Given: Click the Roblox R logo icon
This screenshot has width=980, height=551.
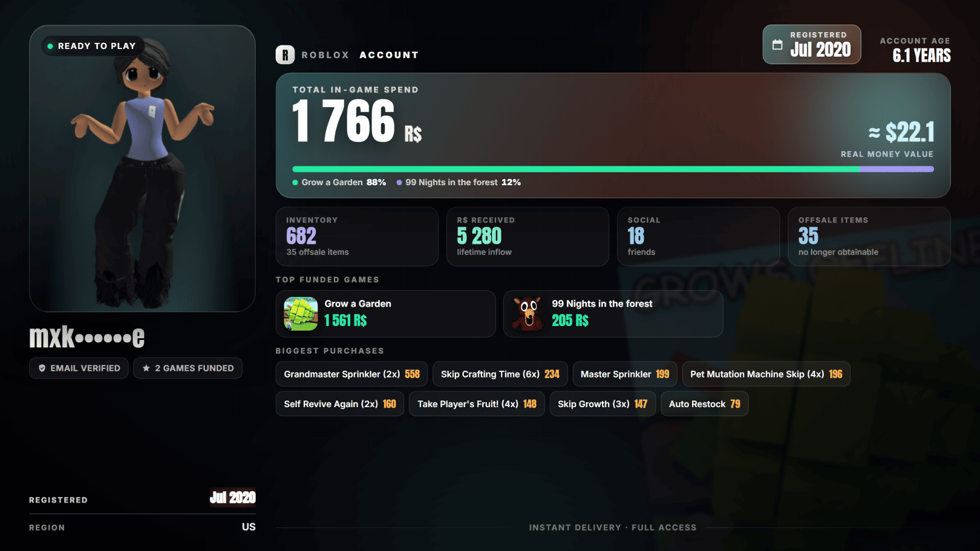Looking at the screenshot, I should pos(285,55).
